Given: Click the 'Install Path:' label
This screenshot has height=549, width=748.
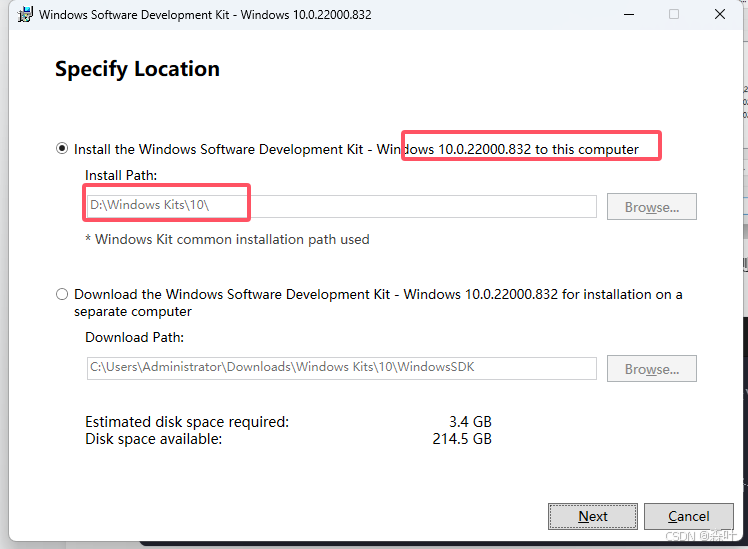Looking at the screenshot, I should click(121, 175).
